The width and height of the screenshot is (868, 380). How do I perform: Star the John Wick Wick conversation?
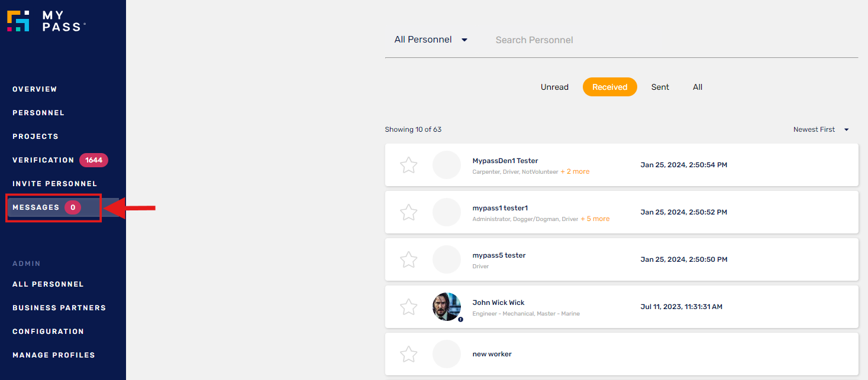tap(409, 307)
